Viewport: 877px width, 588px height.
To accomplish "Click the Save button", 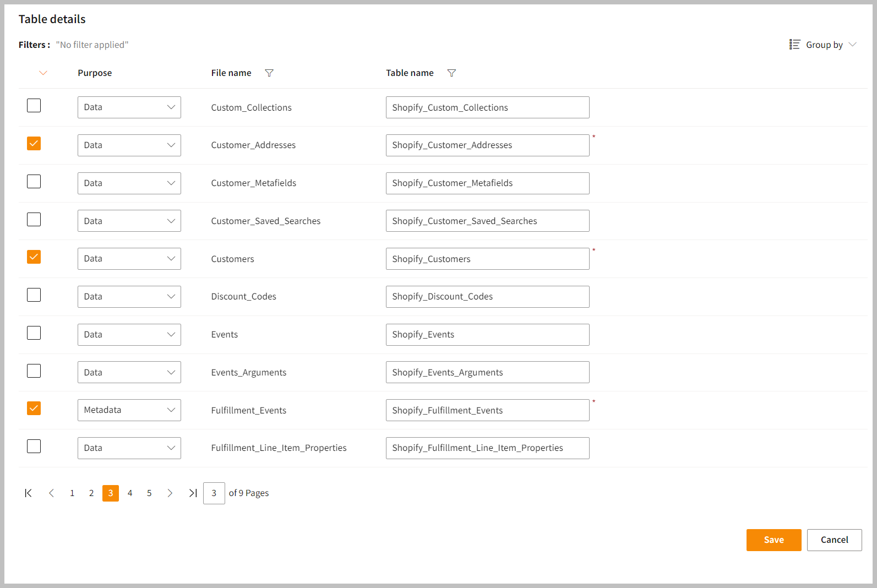I will (x=773, y=540).
